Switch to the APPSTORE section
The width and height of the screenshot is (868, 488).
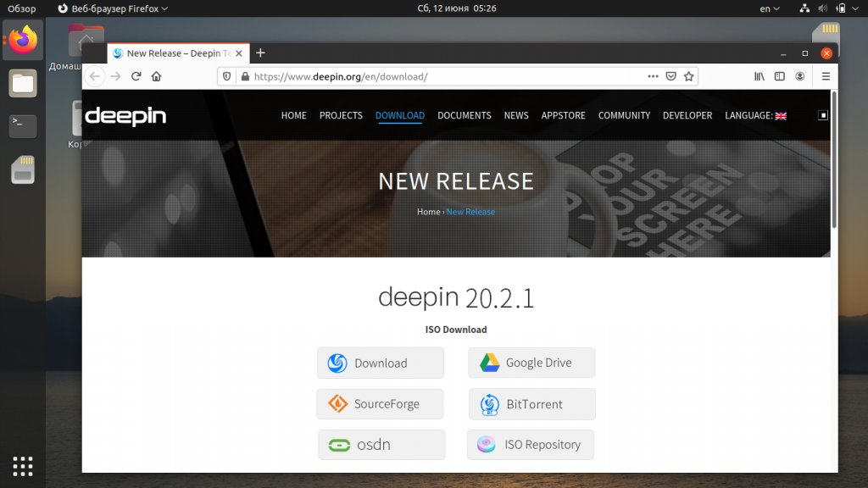tap(563, 115)
